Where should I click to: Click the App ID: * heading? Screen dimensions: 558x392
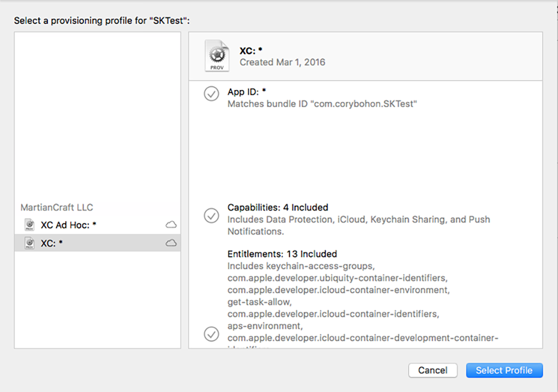click(247, 92)
